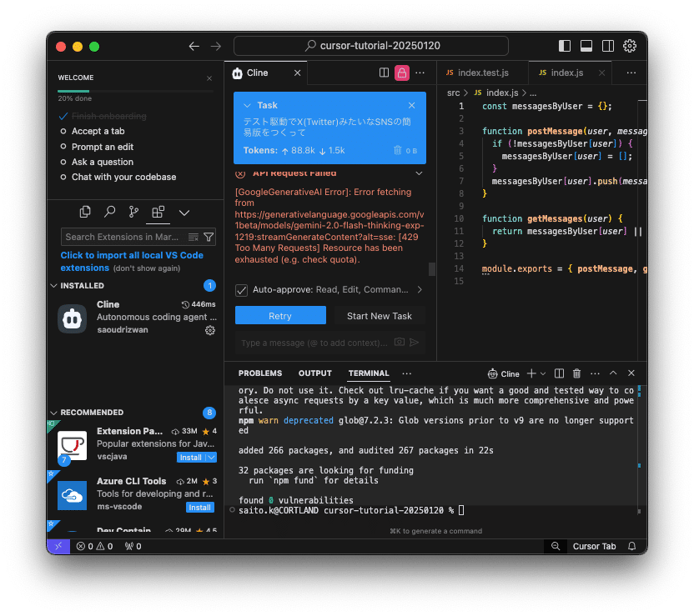The image size is (694, 616).
Task: Add new terminal plus icon
Action: 531,373
